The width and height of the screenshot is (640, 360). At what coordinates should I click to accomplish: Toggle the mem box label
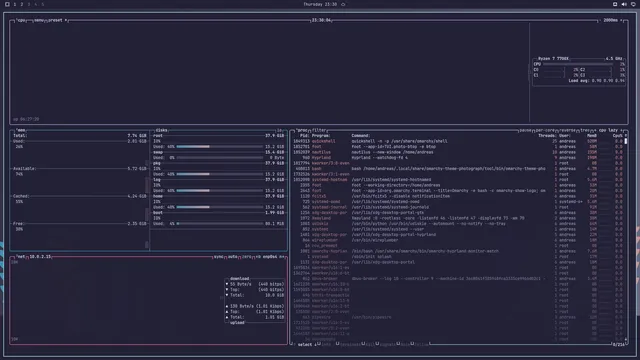(21, 130)
